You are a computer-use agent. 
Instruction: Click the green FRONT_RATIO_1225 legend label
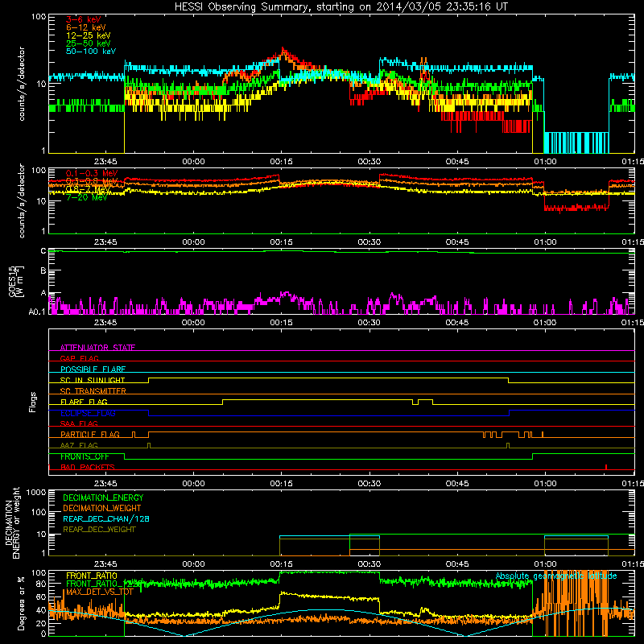tap(104, 584)
